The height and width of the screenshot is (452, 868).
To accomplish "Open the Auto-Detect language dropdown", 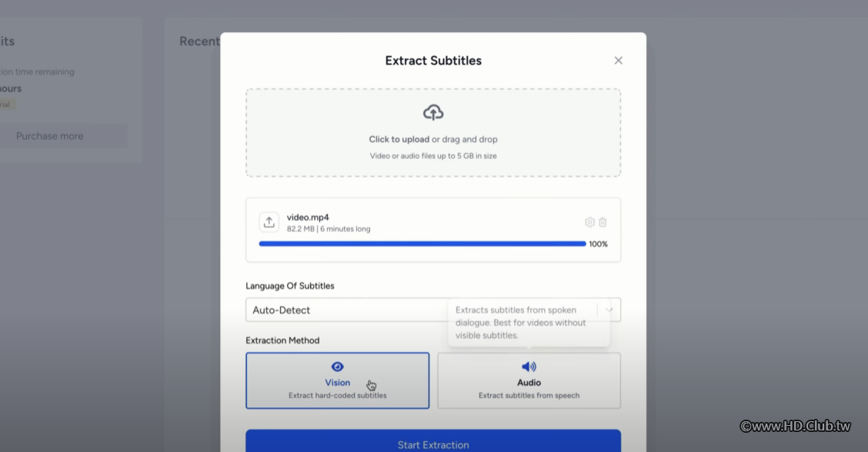I will (346, 310).
